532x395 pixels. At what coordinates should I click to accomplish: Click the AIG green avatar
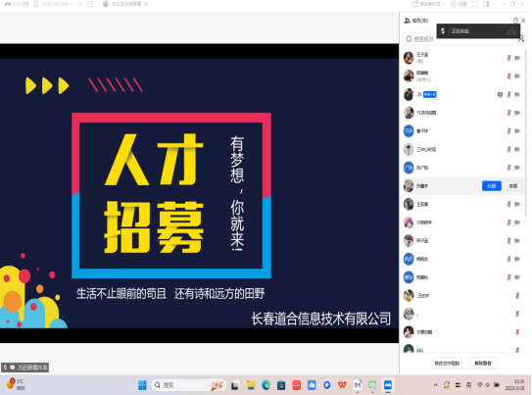pos(409,349)
